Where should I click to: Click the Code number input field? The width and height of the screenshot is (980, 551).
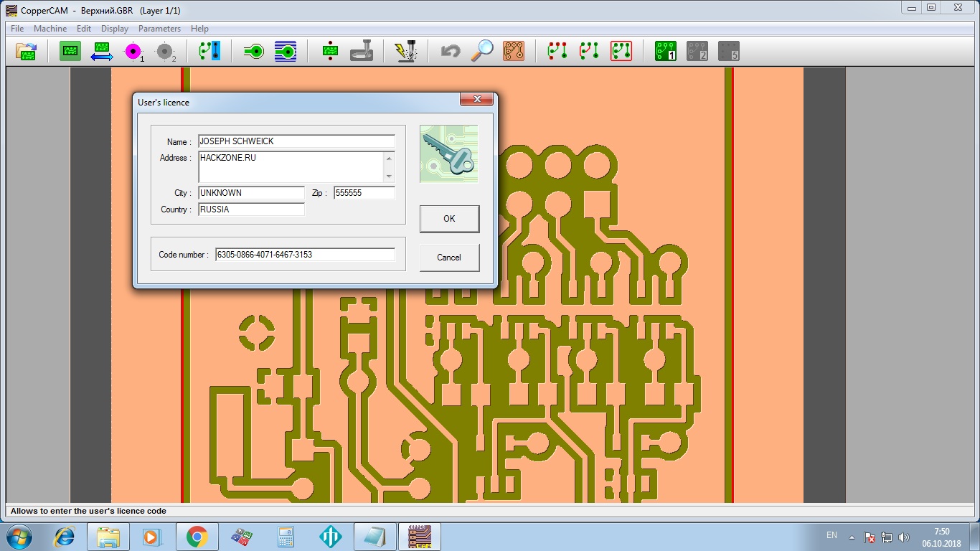pos(305,255)
